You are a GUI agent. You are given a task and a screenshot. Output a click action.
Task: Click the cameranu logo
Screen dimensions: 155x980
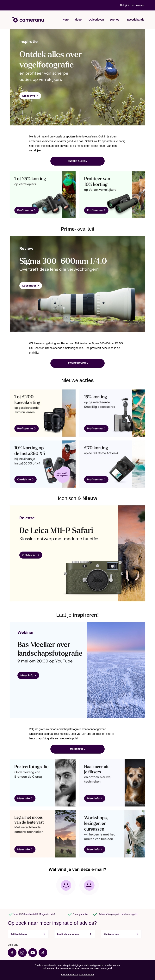pyautogui.click(x=28, y=19)
